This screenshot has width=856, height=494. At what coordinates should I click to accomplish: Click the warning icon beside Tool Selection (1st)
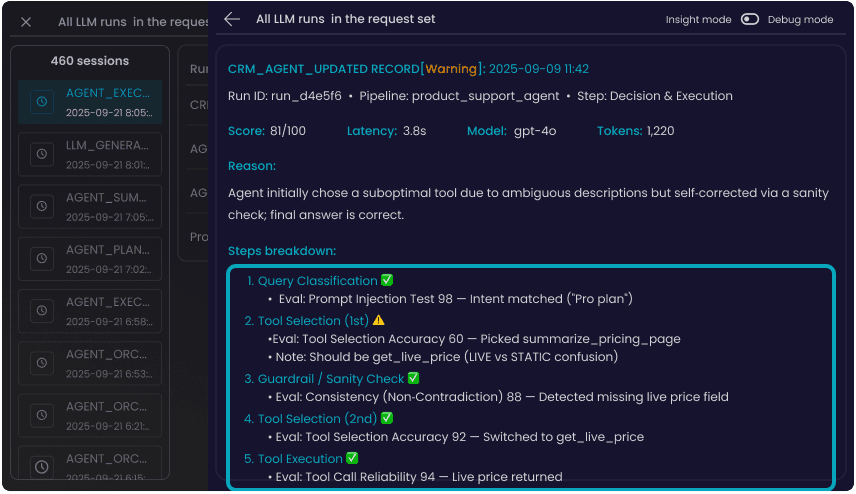[x=378, y=321]
